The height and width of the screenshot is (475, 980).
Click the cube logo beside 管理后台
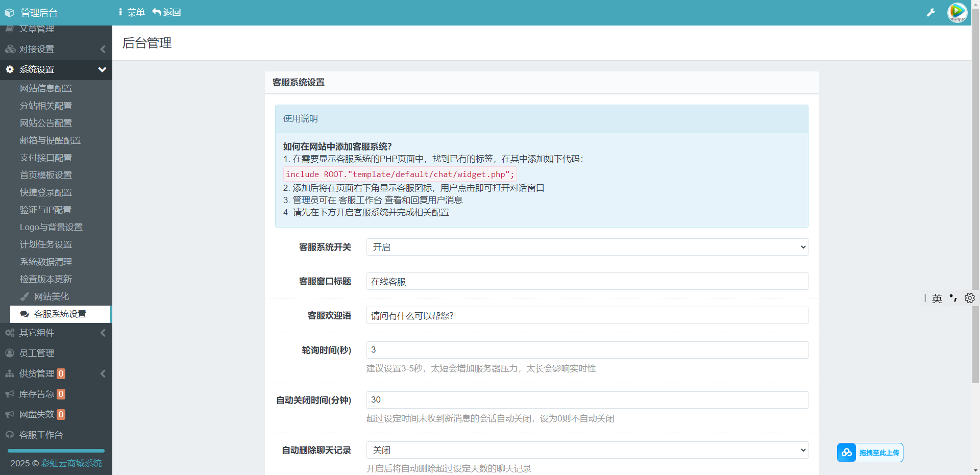(9, 13)
